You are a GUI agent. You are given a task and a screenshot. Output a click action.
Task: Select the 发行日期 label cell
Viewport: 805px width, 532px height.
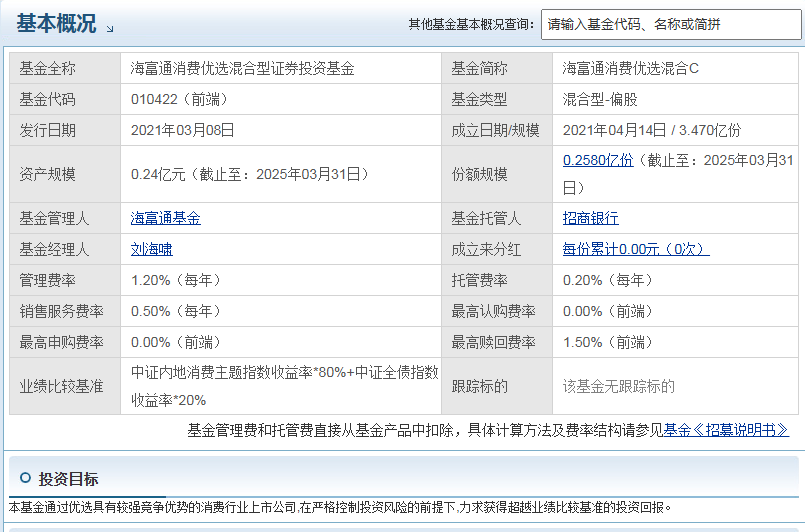pyautogui.click(x=65, y=130)
